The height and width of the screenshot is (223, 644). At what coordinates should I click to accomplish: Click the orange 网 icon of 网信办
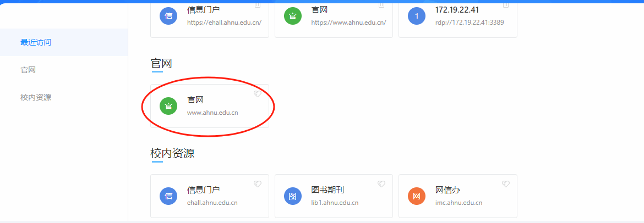(417, 196)
